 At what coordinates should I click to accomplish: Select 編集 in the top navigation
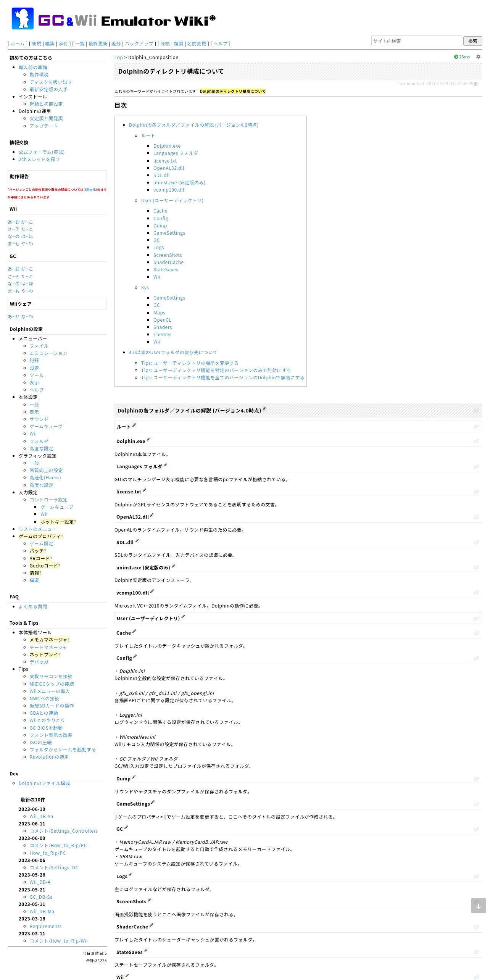point(50,44)
